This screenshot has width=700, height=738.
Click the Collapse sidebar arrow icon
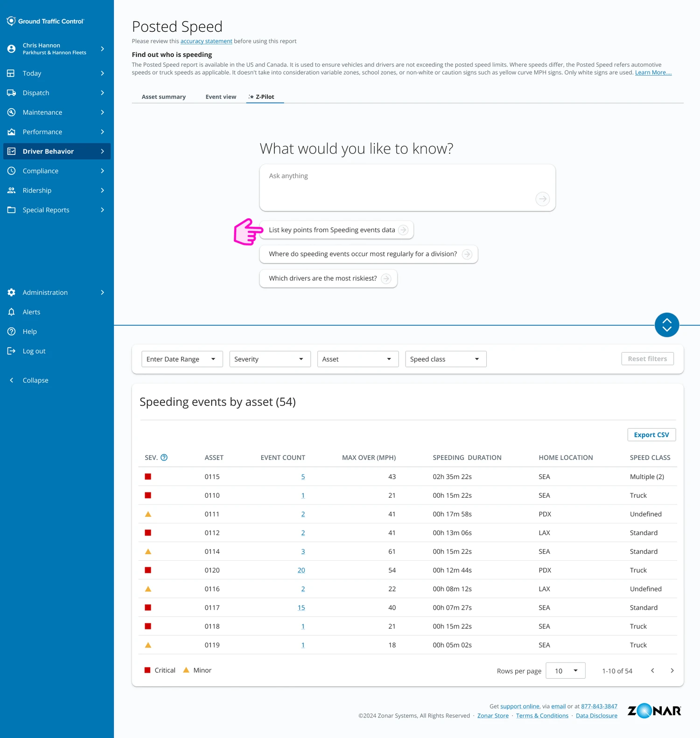pos(12,380)
